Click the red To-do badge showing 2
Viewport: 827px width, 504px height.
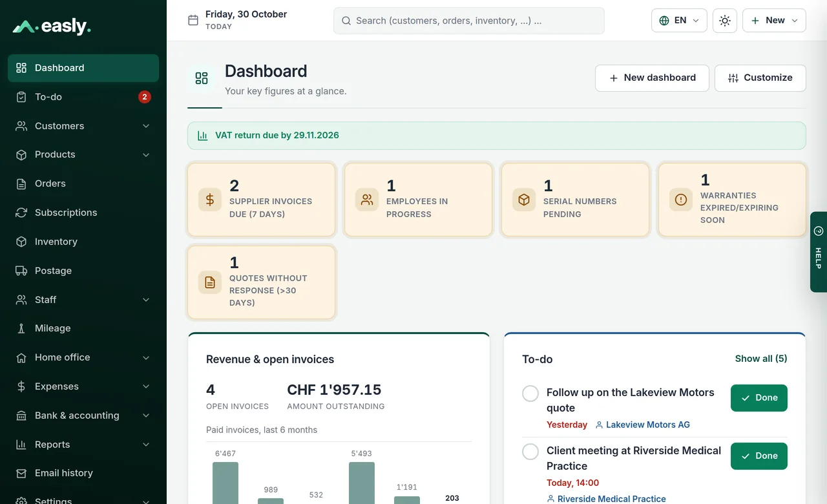(x=145, y=97)
